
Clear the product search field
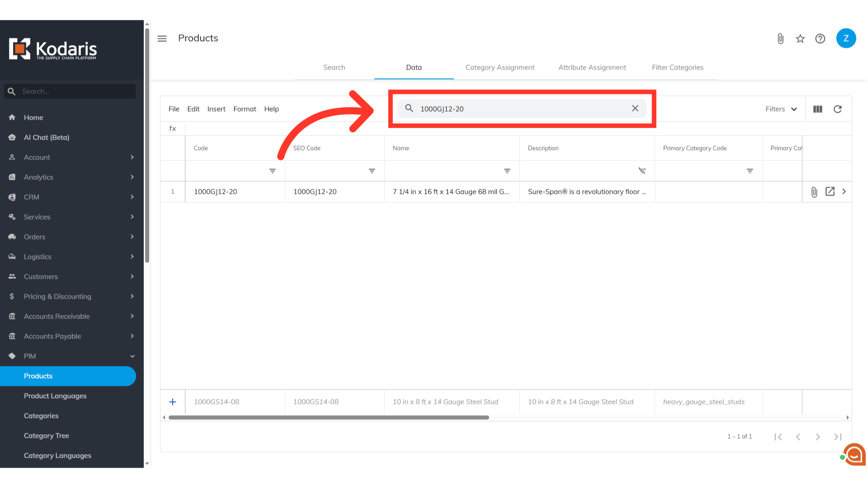click(x=635, y=108)
